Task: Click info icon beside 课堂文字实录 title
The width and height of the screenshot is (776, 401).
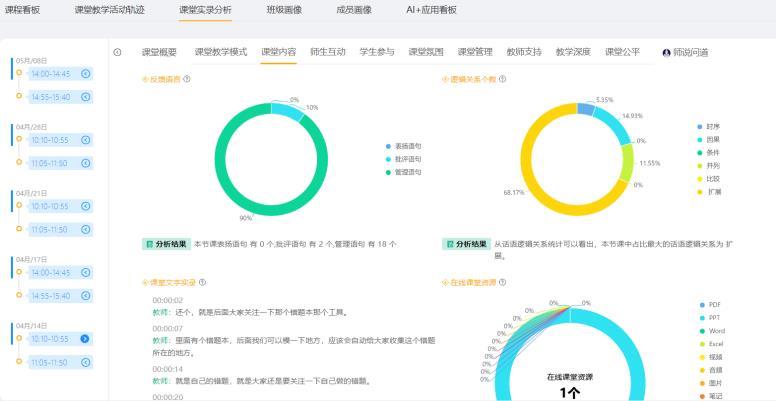Action: pos(202,282)
